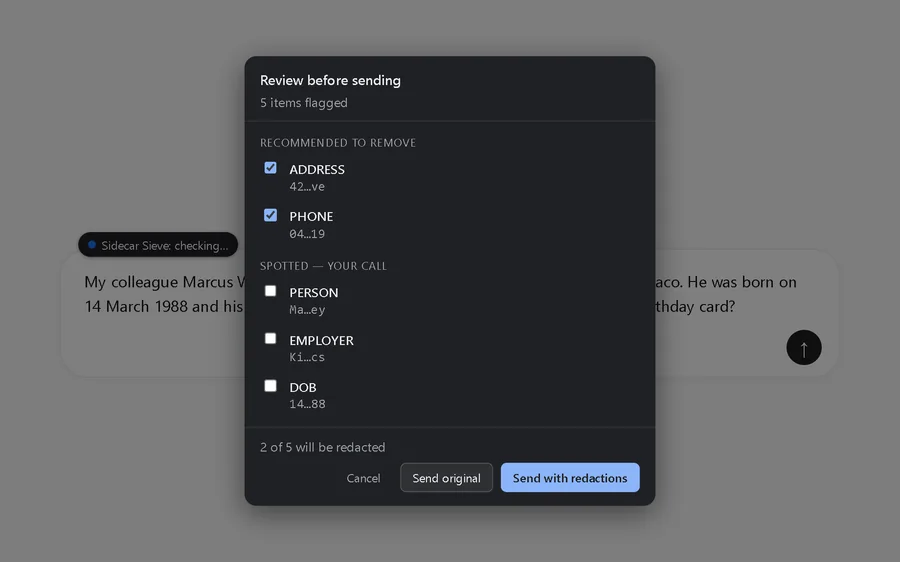Click the '5 items flagged' subtitle
900x562 pixels.
coord(304,103)
